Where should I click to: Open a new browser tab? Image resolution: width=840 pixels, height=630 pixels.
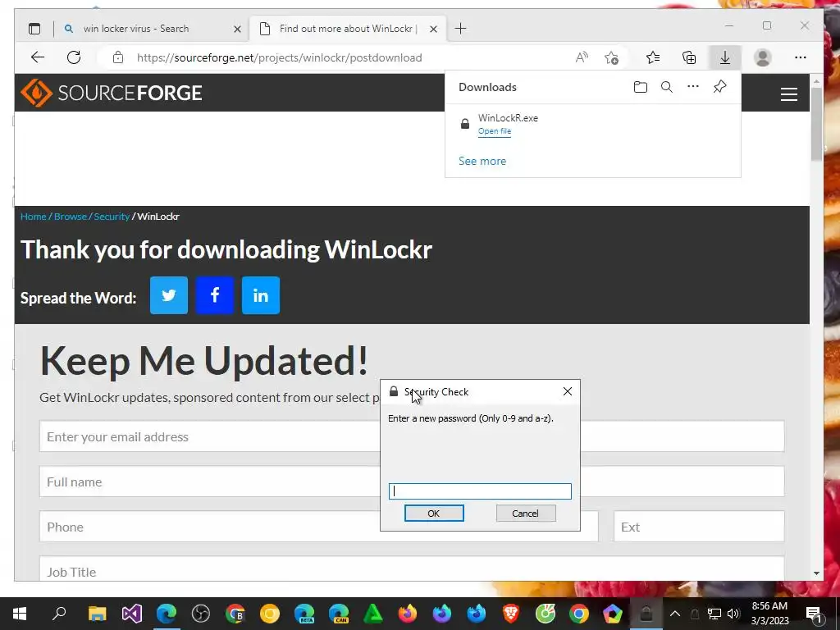pos(460,29)
